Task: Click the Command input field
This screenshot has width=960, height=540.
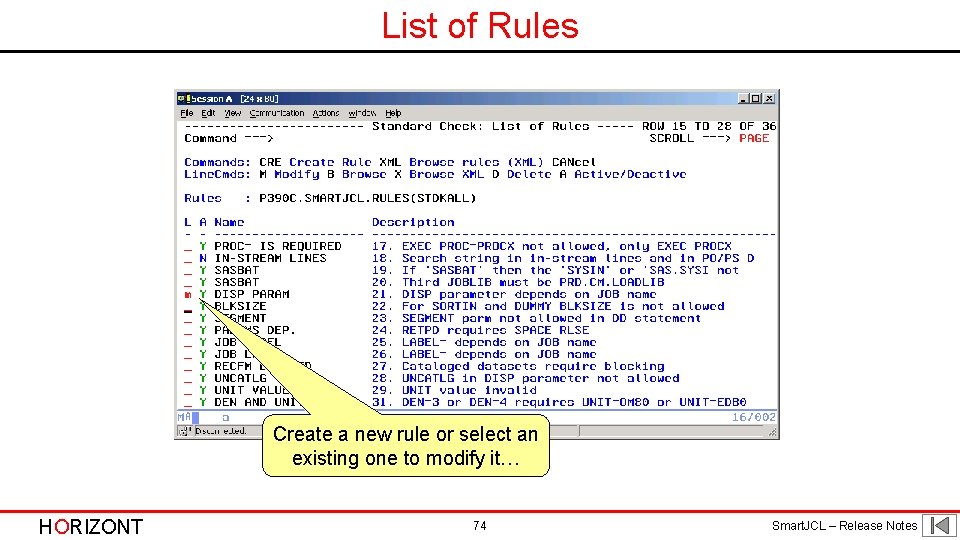Action: [459, 139]
